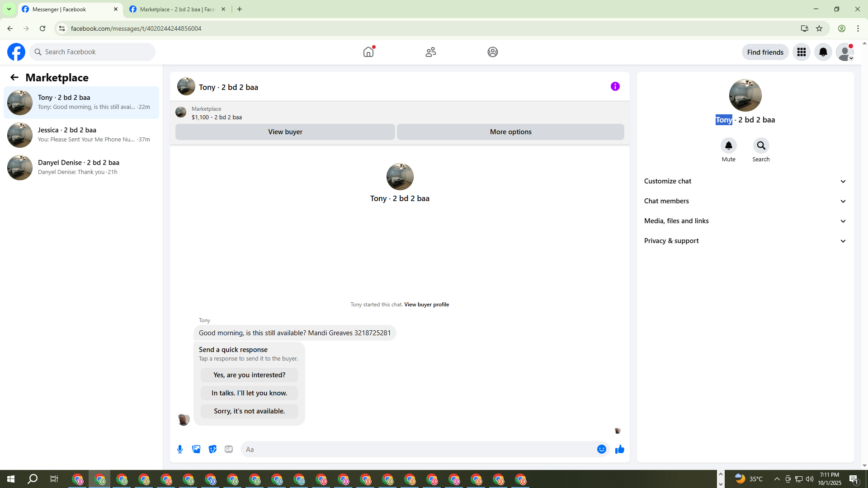Screen dimensions: 868x488
Task: Send a voice clip using microphone icon
Action: (180, 449)
